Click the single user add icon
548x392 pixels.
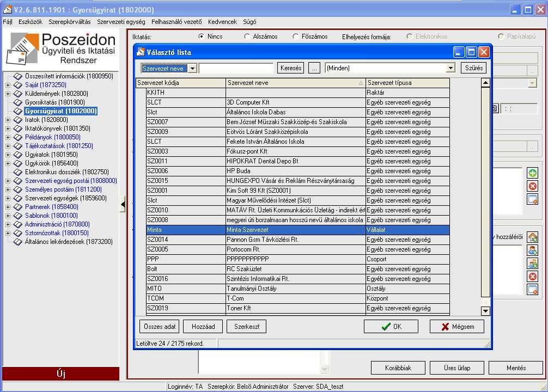pos(532,250)
